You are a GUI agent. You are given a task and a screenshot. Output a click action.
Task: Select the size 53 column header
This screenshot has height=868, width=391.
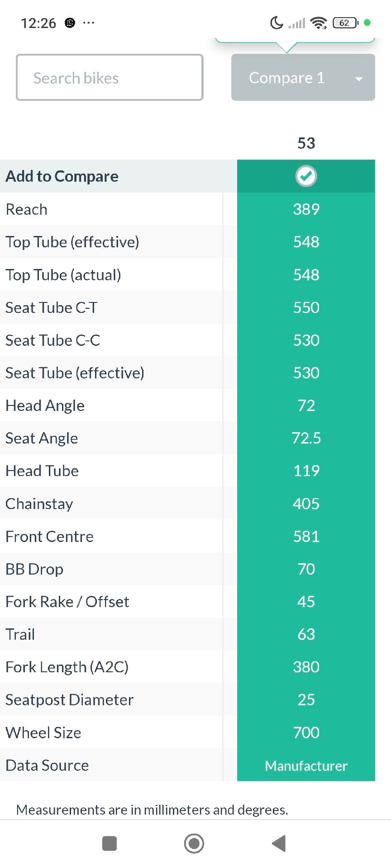click(x=306, y=143)
